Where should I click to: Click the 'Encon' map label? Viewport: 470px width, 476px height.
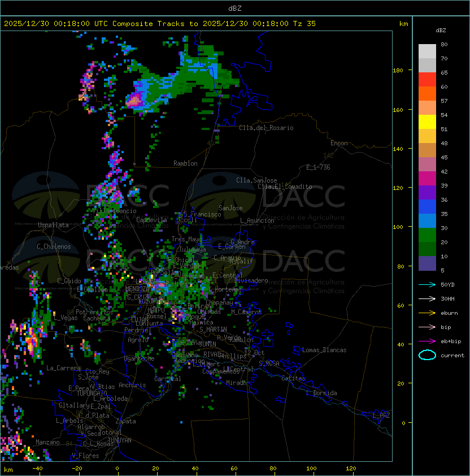(339, 143)
